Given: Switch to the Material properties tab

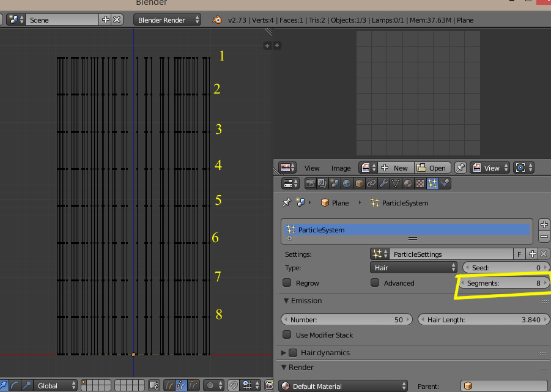Looking at the screenshot, I should pyautogui.click(x=408, y=183).
